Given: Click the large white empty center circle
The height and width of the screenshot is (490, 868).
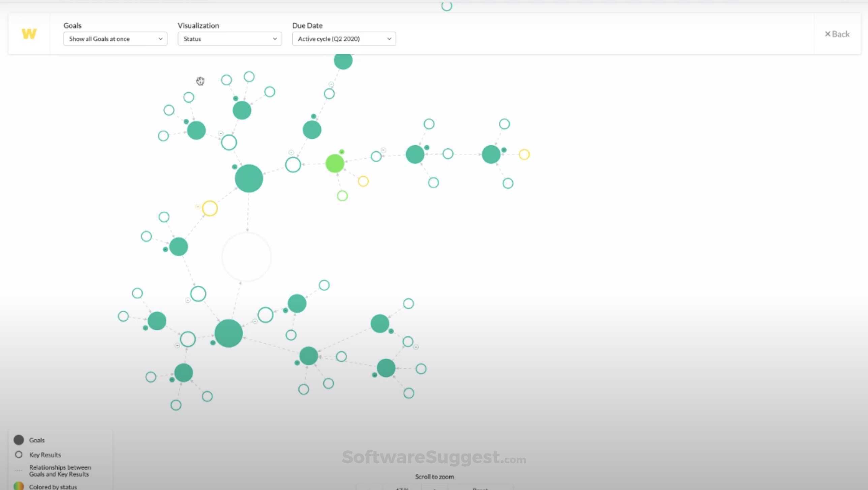Looking at the screenshot, I should point(247,257).
